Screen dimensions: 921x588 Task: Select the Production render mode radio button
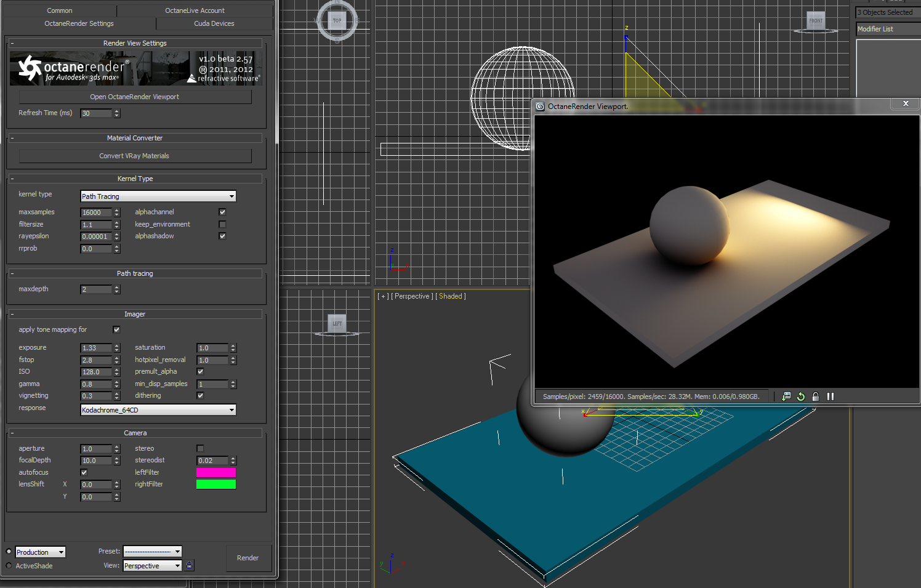click(x=9, y=552)
